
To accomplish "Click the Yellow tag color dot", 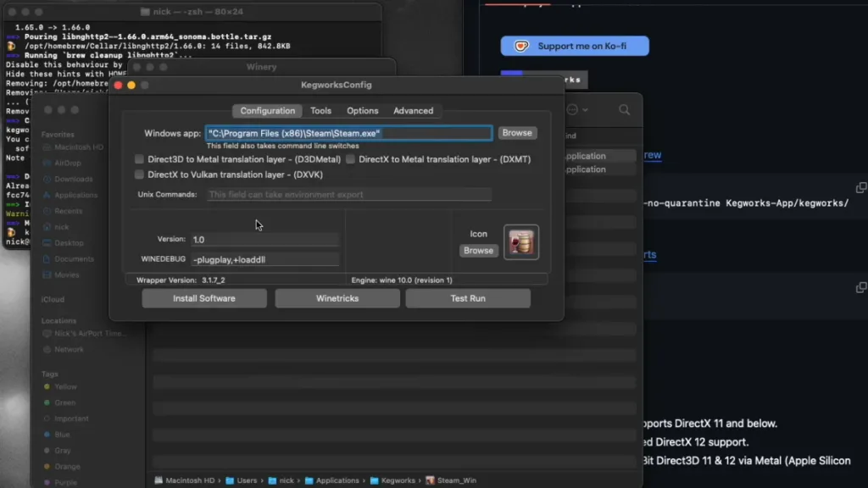I will pyautogui.click(x=47, y=387).
